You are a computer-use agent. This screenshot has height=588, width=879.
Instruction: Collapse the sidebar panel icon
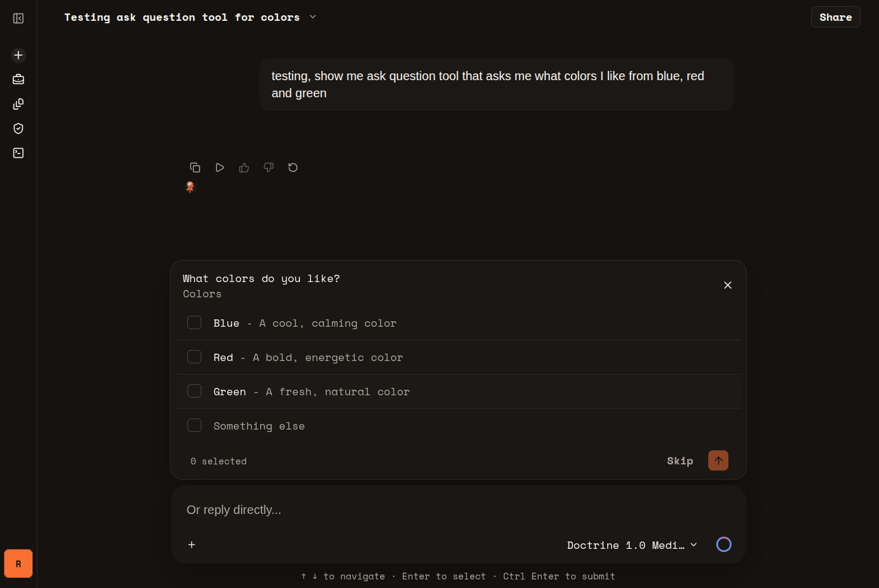(18, 18)
